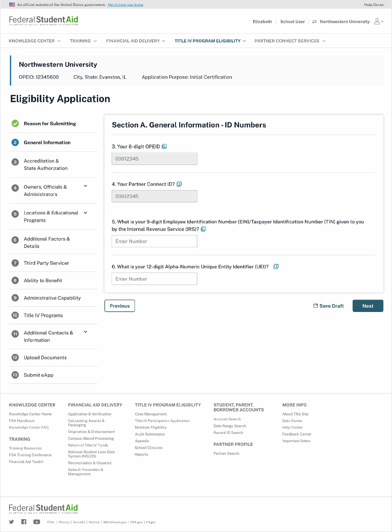
Task: Click the green Reason for Submitting checkmark
Action: pos(15,123)
